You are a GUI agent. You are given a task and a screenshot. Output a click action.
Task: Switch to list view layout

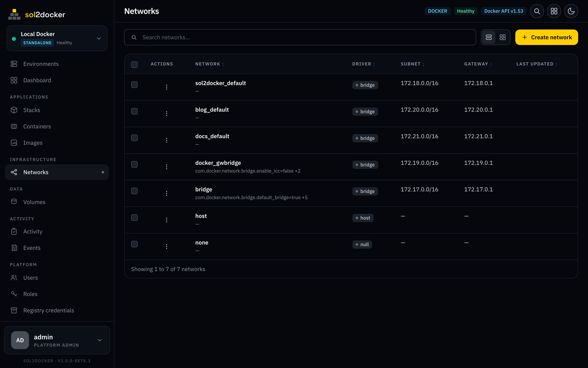pos(489,37)
